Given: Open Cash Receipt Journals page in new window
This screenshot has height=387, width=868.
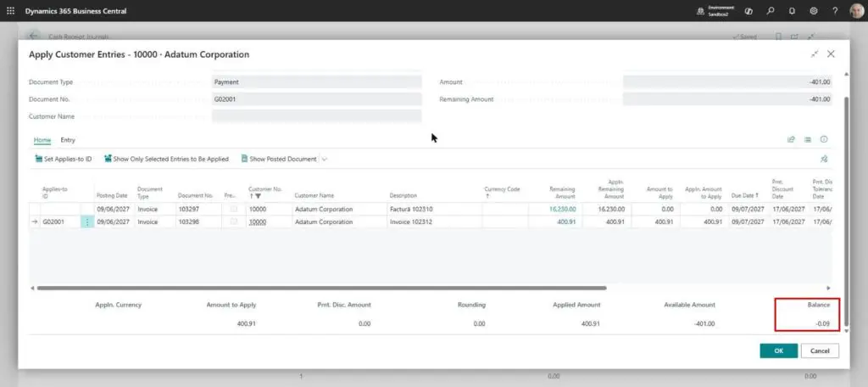Looking at the screenshot, I should point(794,36).
